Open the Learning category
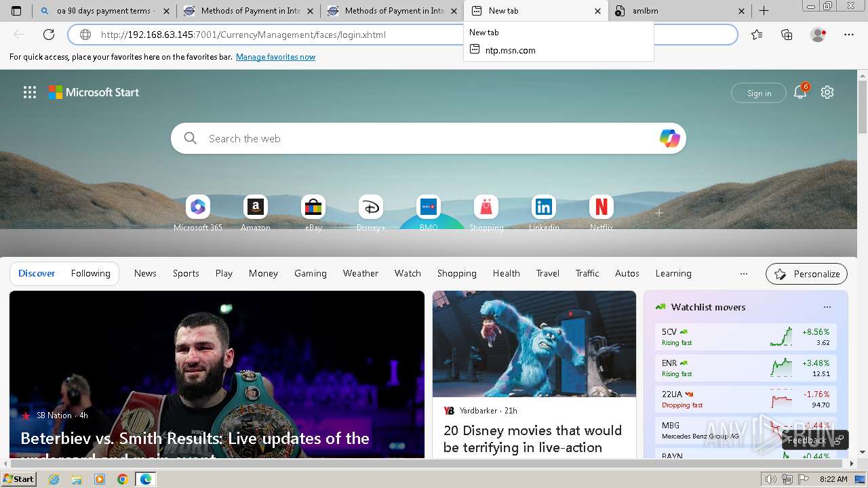Screen dimensions: 868x488 [673, 273]
